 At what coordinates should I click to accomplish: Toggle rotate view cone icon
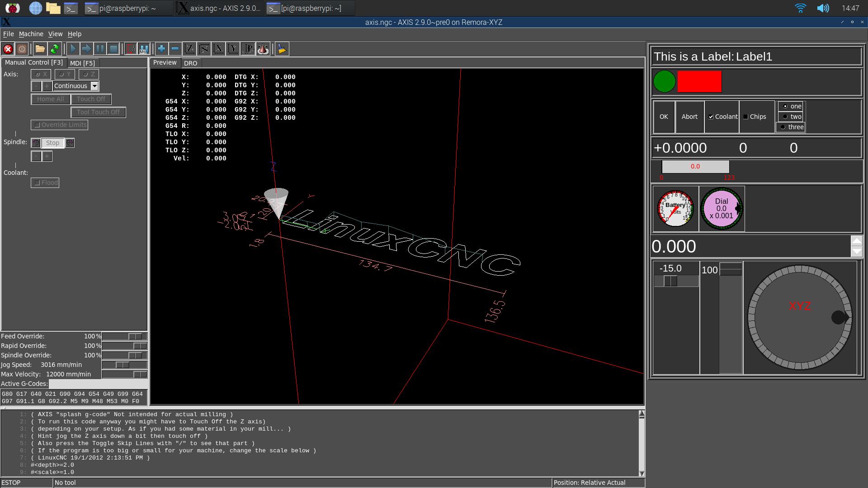point(263,49)
